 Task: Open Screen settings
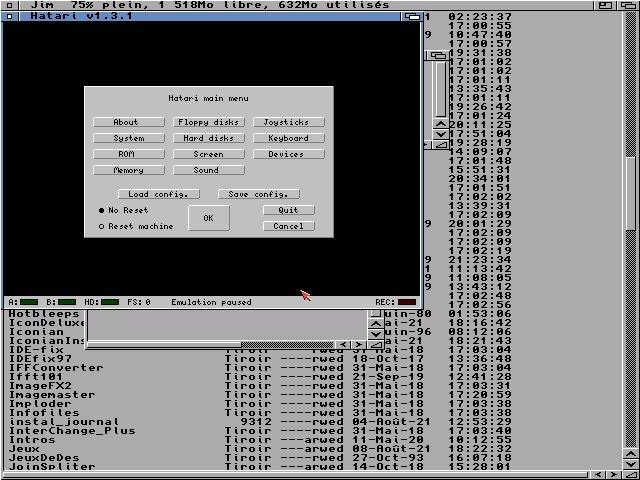(209, 154)
